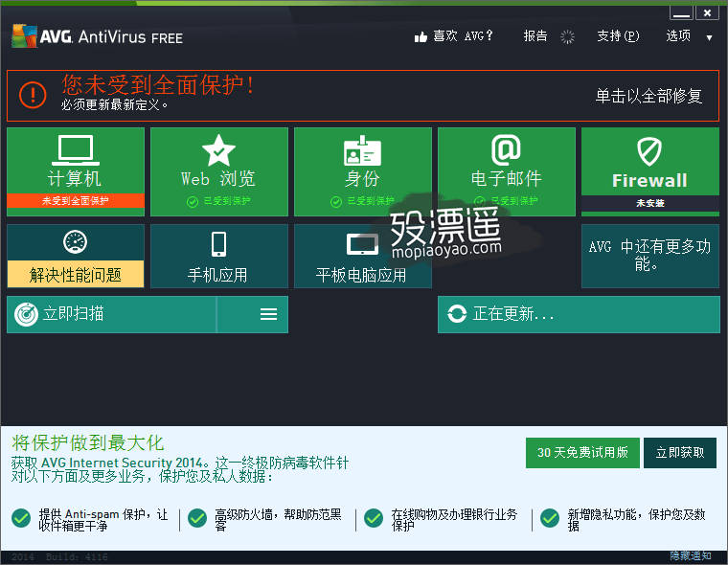Open the Web 浏览 star icon tile

click(x=219, y=171)
